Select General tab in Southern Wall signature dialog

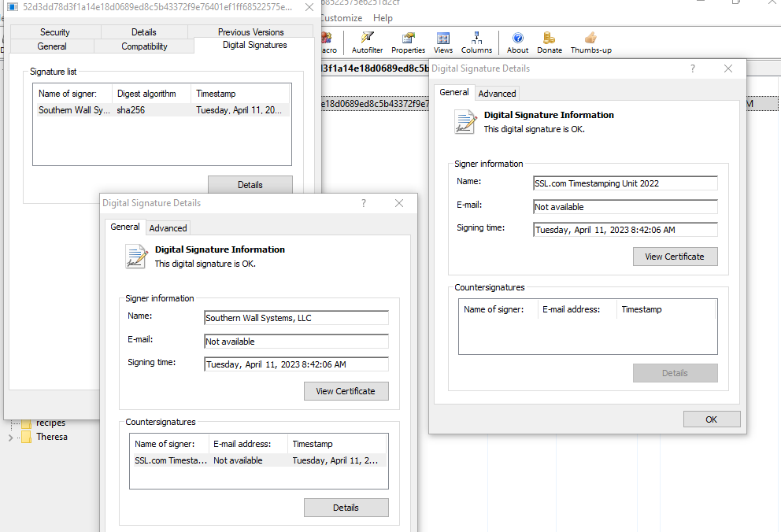click(x=125, y=227)
